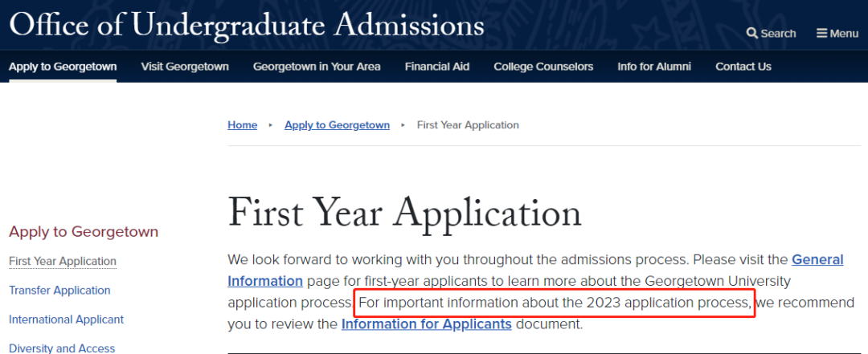
Task: Select Georgetown in Your Area
Action: tap(317, 67)
